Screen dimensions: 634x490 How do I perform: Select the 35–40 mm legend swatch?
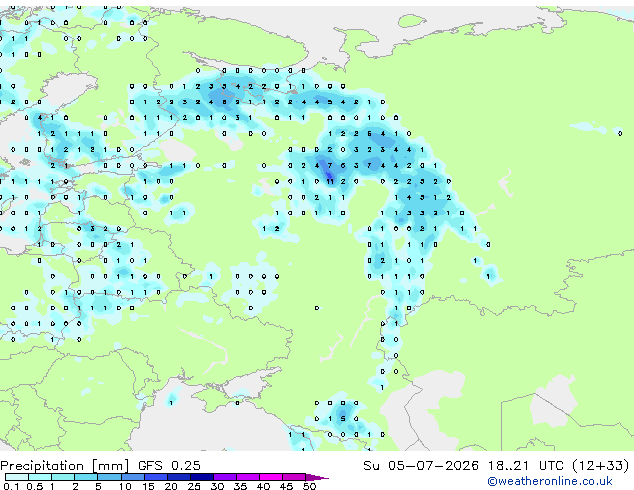pyautogui.click(x=248, y=477)
